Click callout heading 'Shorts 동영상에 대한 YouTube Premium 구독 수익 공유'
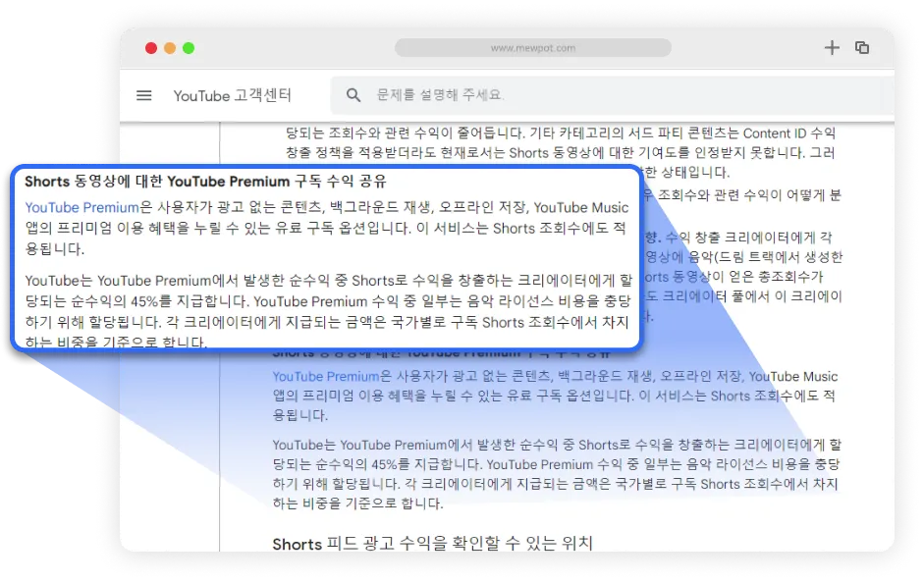This screenshot has width=924, height=583. 205,182
